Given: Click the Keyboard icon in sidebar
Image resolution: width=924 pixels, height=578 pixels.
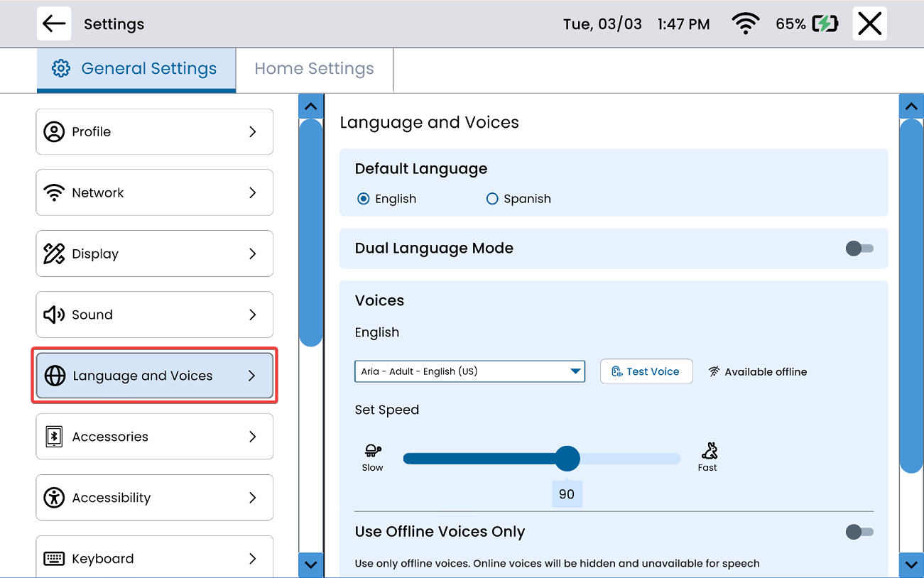Looking at the screenshot, I should pyautogui.click(x=54, y=559).
